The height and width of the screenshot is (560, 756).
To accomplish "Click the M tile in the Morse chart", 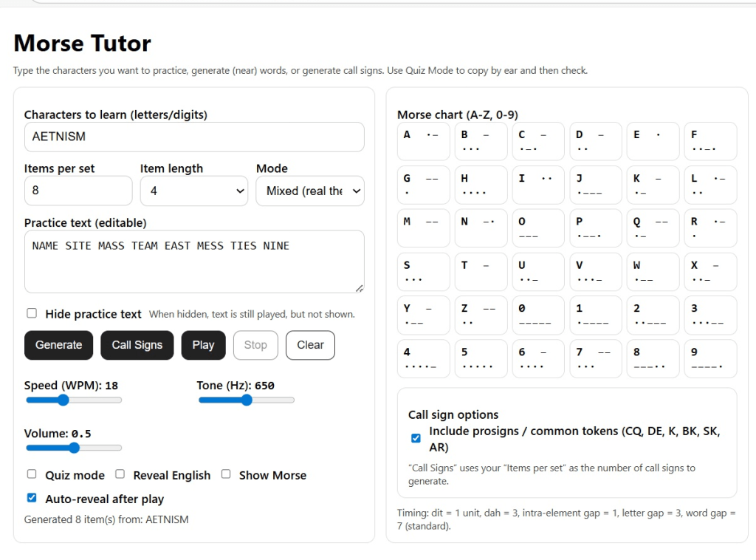I will [423, 228].
